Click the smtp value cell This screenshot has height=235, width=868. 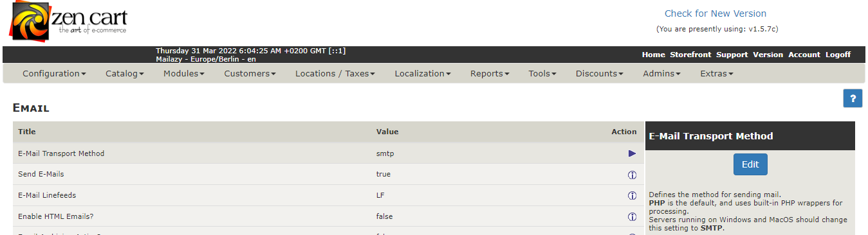(x=385, y=154)
